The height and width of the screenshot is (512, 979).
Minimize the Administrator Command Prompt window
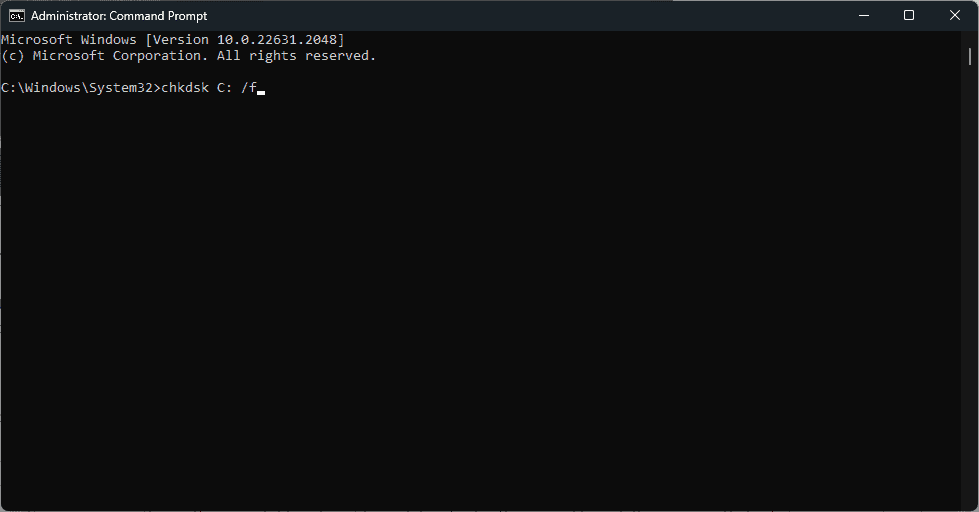pos(864,16)
